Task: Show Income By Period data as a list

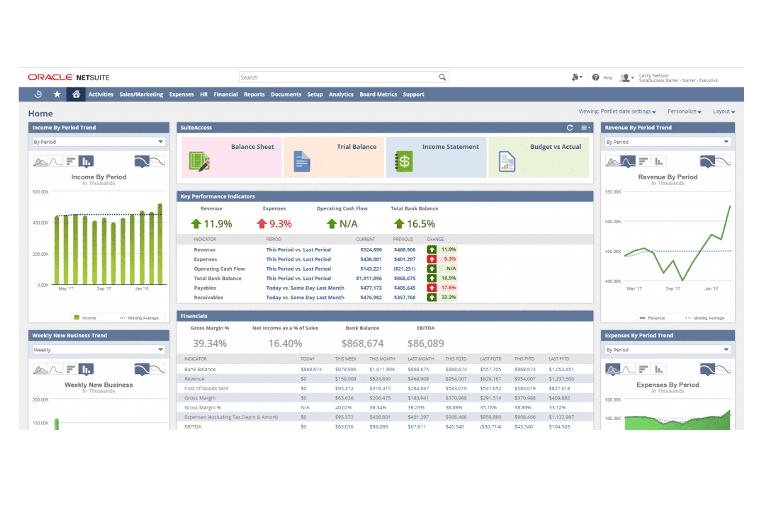Action: click(71, 161)
